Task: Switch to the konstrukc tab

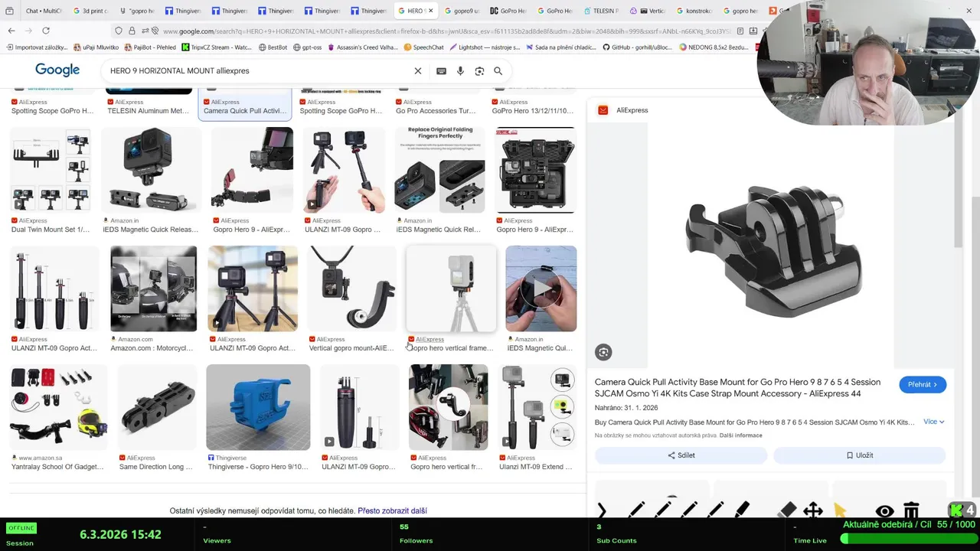Action: [694, 11]
